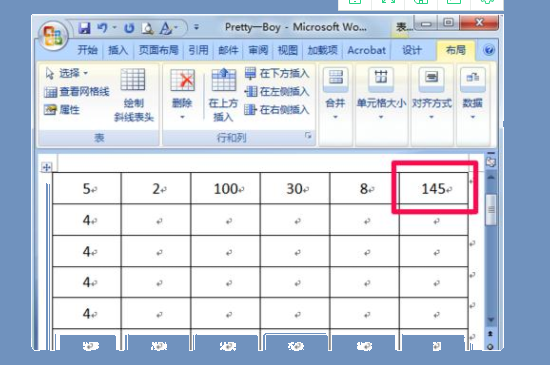Open the 设计 ribbon tab
The width and height of the screenshot is (550, 365).
click(412, 50)
